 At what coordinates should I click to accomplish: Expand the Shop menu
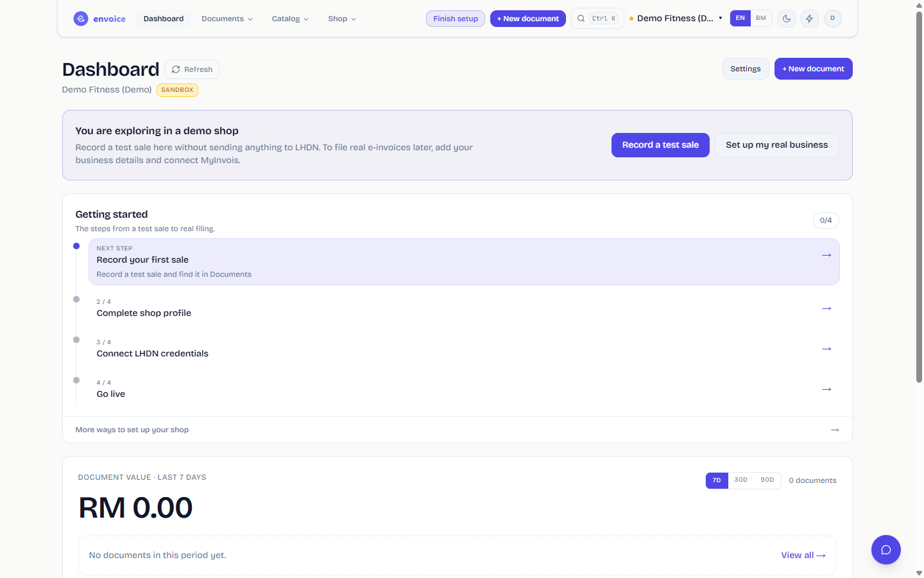[x=342, y=19]
